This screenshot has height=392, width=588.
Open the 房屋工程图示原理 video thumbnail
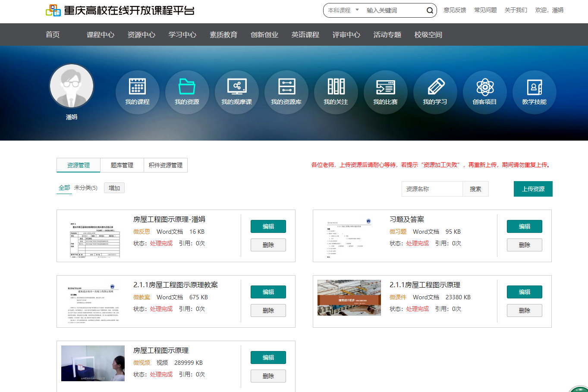tap(93, 363)
